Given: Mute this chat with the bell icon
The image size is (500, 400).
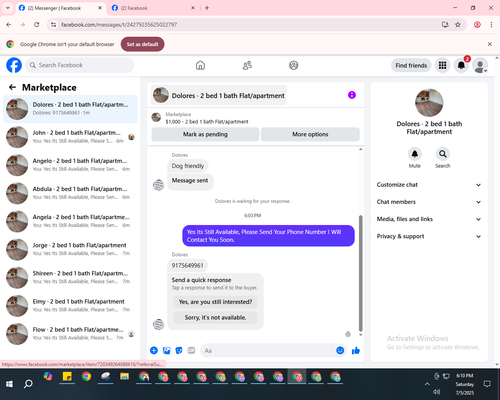Looking at the screenshot, I should (415, 154).
